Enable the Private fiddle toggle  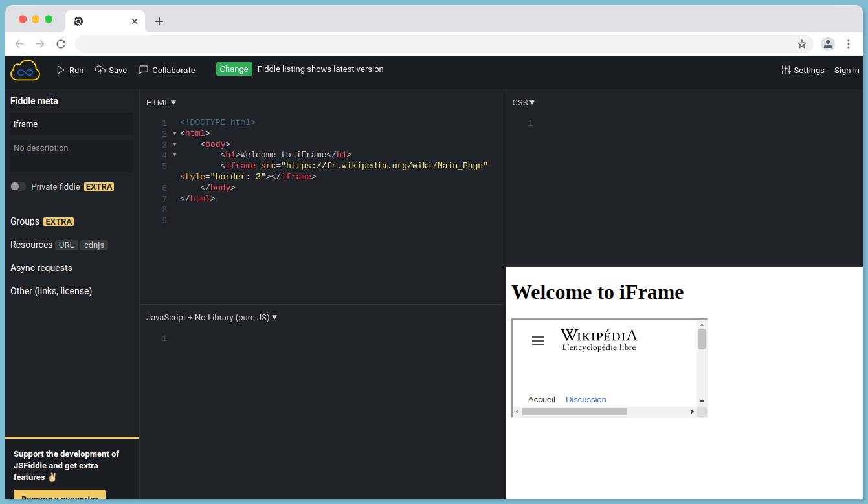(x=17, y=186)
